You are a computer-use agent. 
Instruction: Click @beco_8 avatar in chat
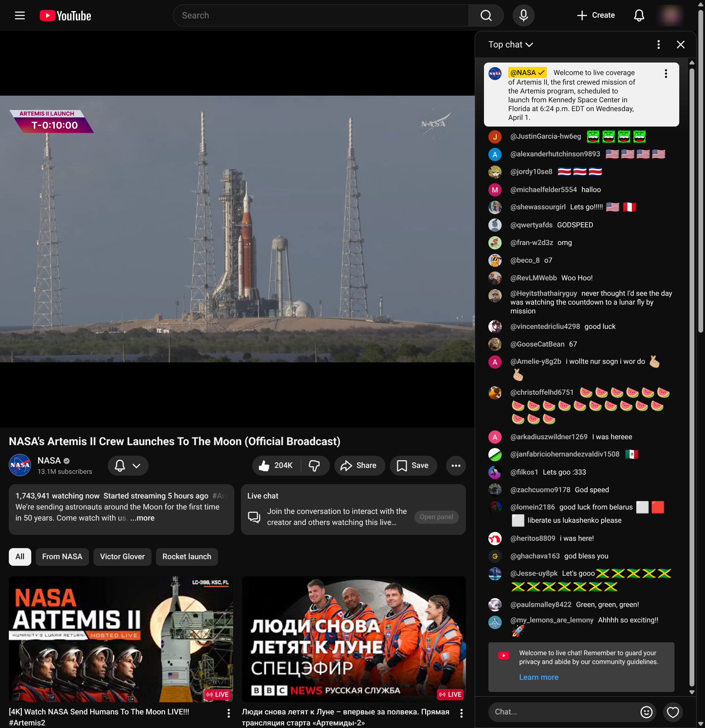(495, 260)
